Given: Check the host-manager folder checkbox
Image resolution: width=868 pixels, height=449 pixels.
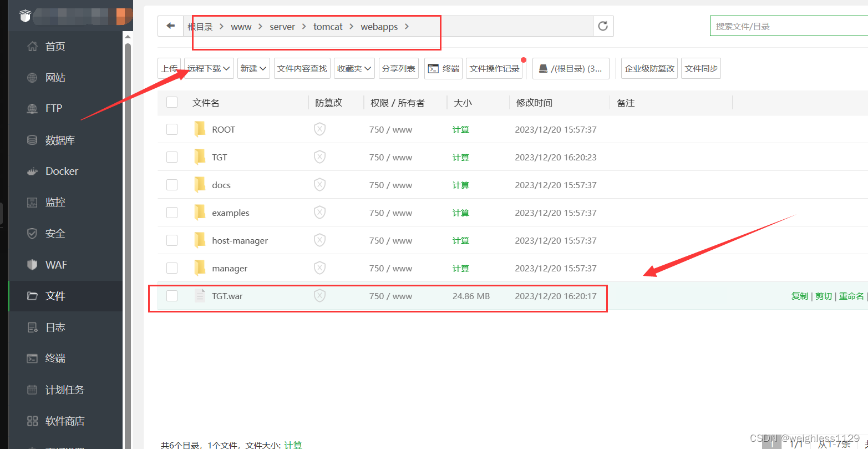Looking at the screenshot, I should coord(172,240).
